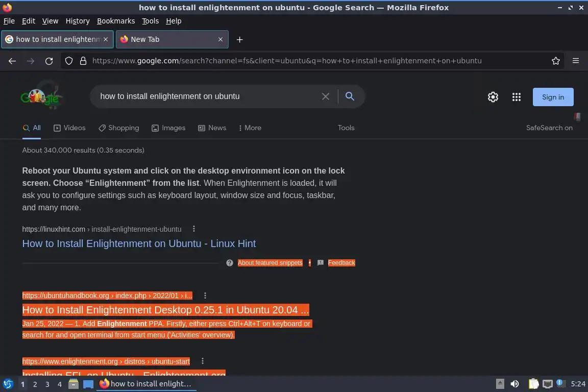The height and width of the screenshot is (392, 588).
Task: Clear the Google search box text
Action: (x=326, y=96)
